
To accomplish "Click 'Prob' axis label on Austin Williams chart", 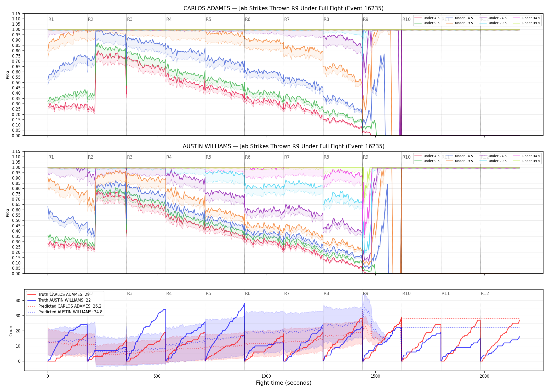I will [8, 213].
